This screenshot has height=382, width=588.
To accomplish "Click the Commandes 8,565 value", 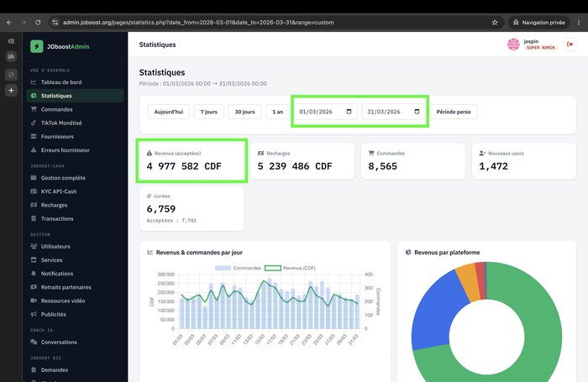I will (382, 166).
